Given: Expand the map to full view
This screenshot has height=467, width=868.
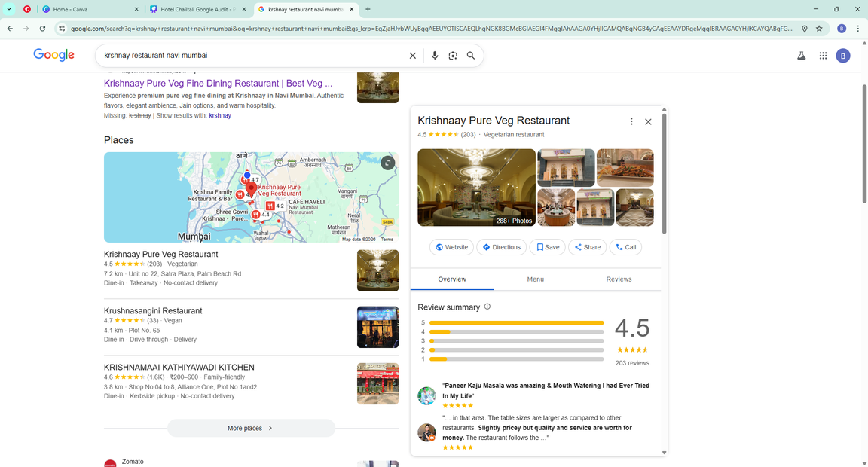Looking at the screenshot, I should click(387, 163).
